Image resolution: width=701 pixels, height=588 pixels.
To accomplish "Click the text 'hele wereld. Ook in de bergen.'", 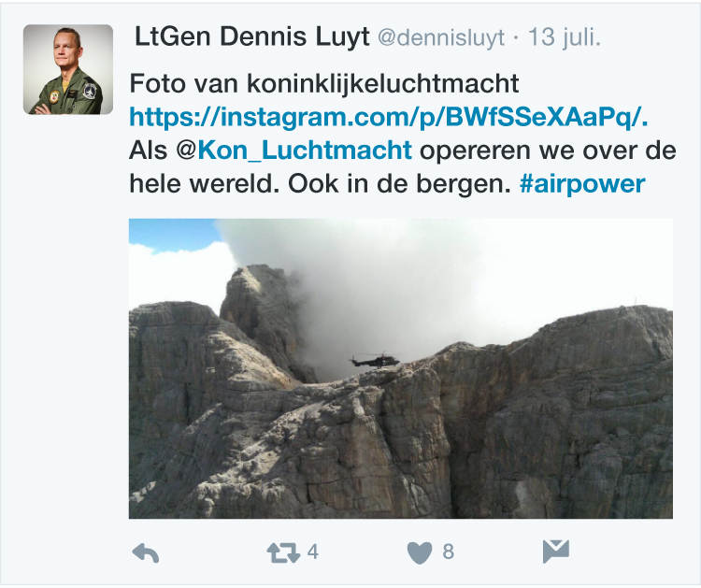I will coord(320,184).
